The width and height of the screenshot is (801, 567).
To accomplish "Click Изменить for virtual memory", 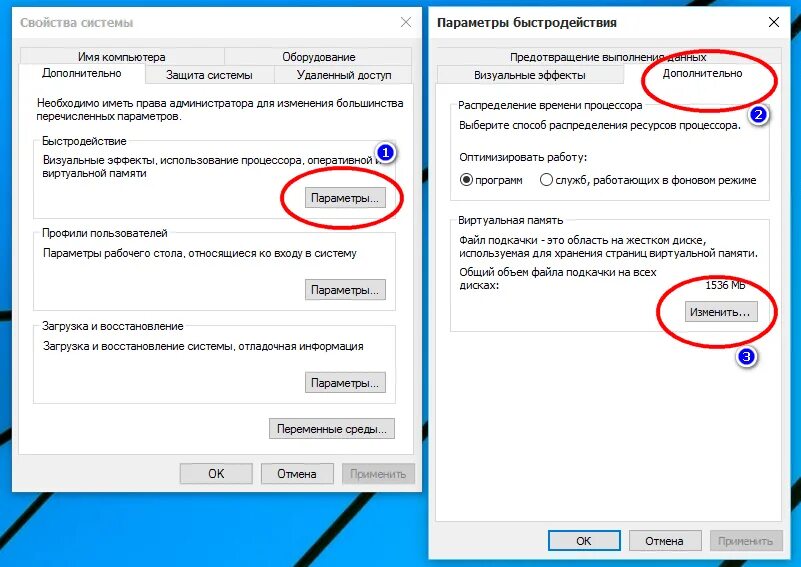I will pyautogui.click(x=721, y=312).
